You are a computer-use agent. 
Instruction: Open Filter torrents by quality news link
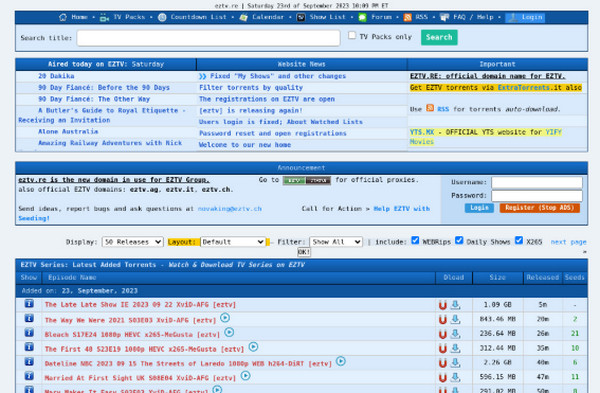251,88
